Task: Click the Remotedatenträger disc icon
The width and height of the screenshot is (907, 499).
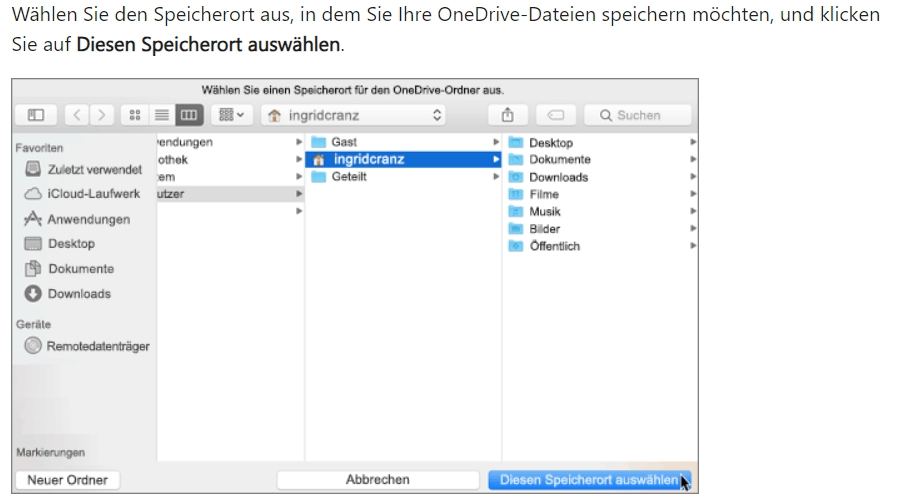Action: 33,346
